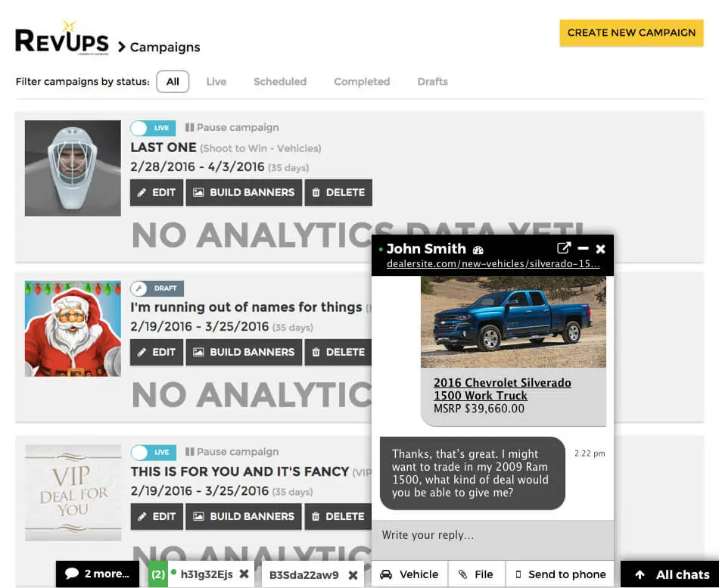Viewport: 719px width, 588px height.
Task: Filter campaigns by Scheduled status
Action: (x=280, y=82)
